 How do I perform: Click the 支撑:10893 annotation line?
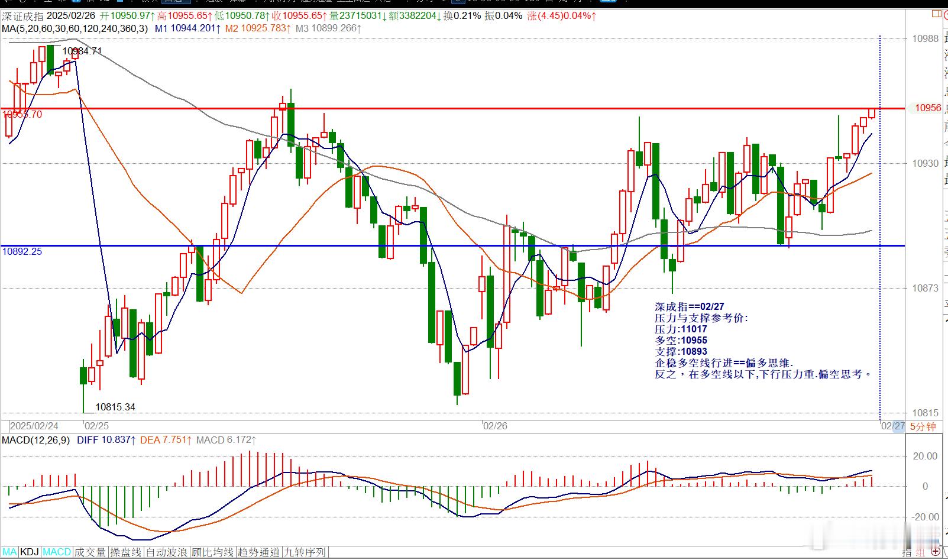click(x=681, y=352)
